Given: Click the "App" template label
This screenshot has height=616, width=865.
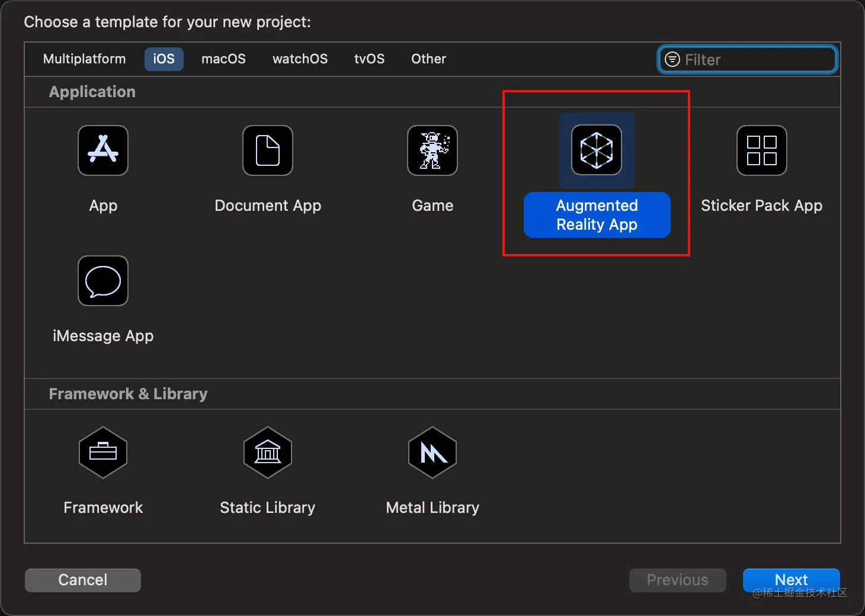Looking at the screenshot, I should click(103, 206).
